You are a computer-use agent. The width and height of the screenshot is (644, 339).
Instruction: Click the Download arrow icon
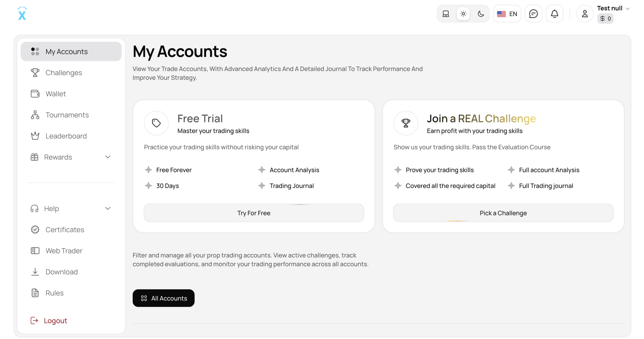click(x=35, y=272)
